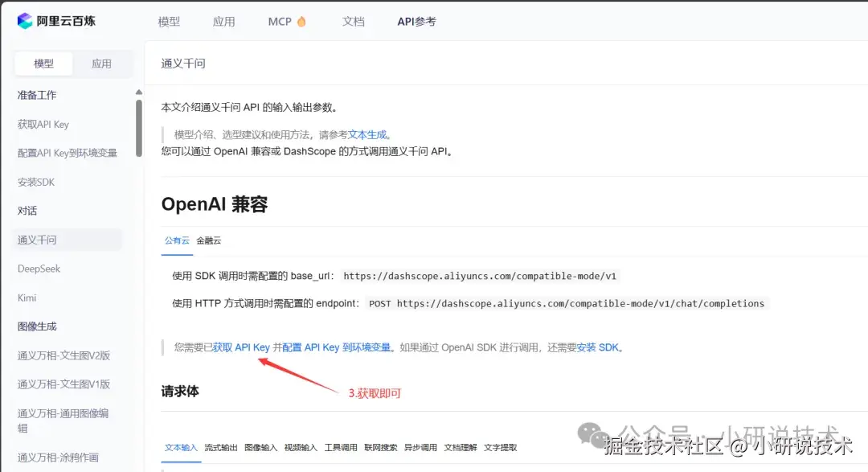Viewport: 868px width, 472px height.
Task: Switch to the 文档理解 tab
Action: click(461, 448)
